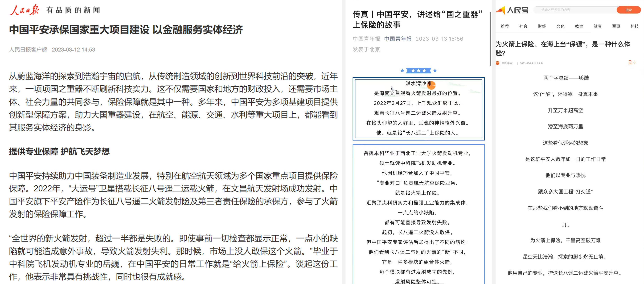Select the 健康 tab
644x284 pixels.
[597, 26]
